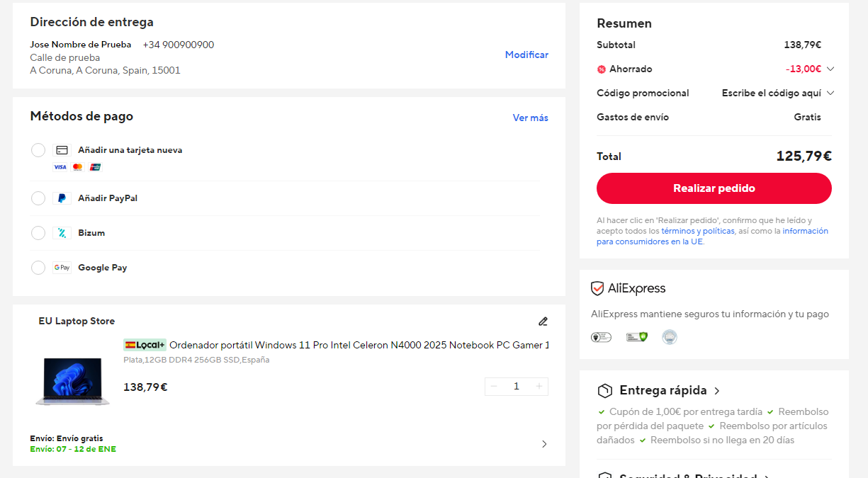The image size is (868, 478).
Task: Open Entrega rápida details
Action: pos(717,391)
